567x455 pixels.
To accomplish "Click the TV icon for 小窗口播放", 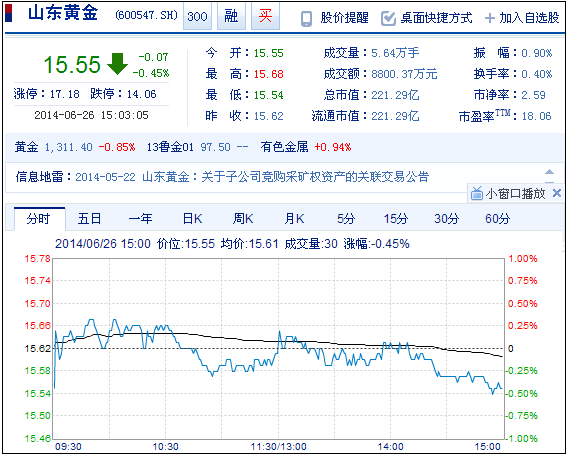I will click(477, 194).
